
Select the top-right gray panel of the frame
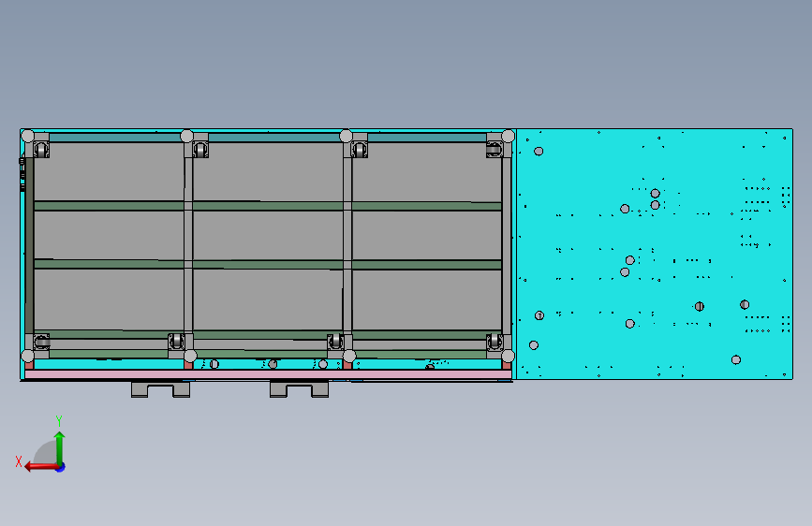pyautogui.click(x=427, y=172)
